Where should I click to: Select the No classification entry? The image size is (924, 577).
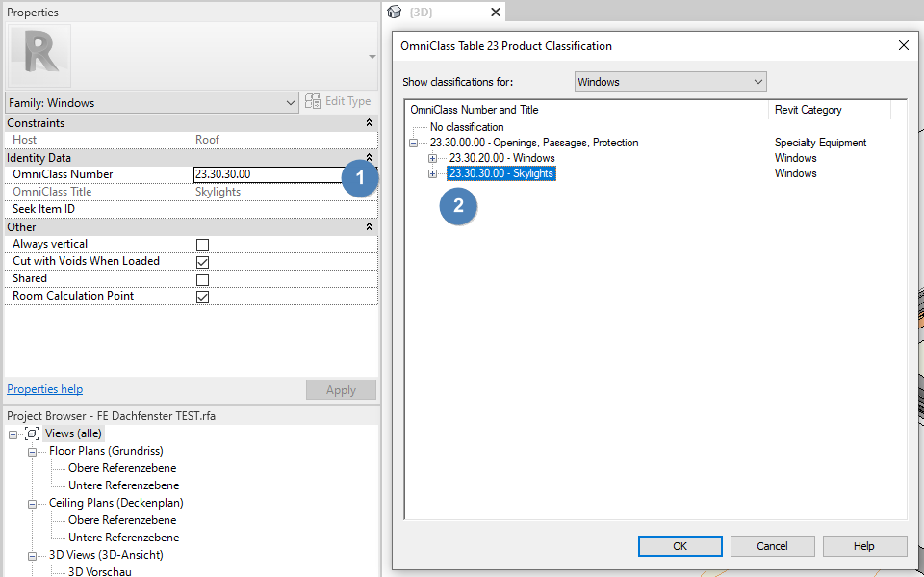coord(467,127)
